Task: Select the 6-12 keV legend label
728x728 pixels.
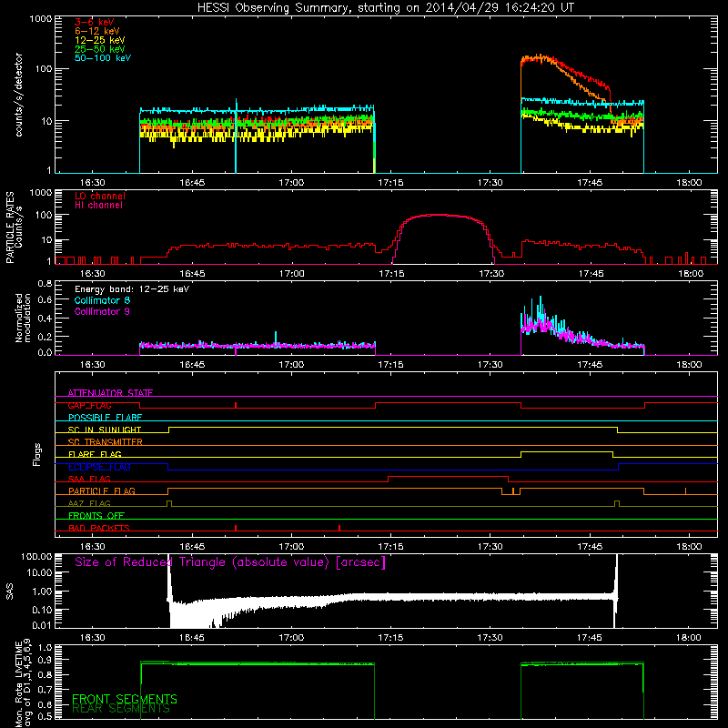Action: click(97, 31)
